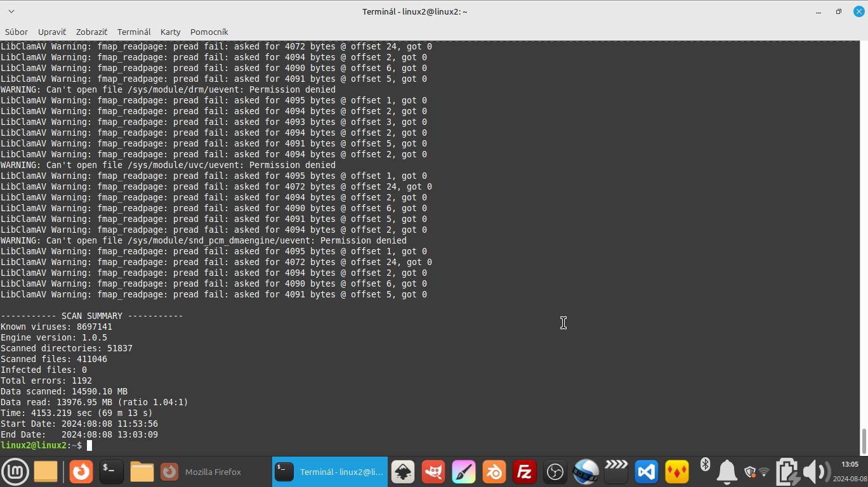This screenshot has height=487, width=868.
Task: Open the Linux Mint start menu
Action: pyautogui.click(x=15, y=472)
